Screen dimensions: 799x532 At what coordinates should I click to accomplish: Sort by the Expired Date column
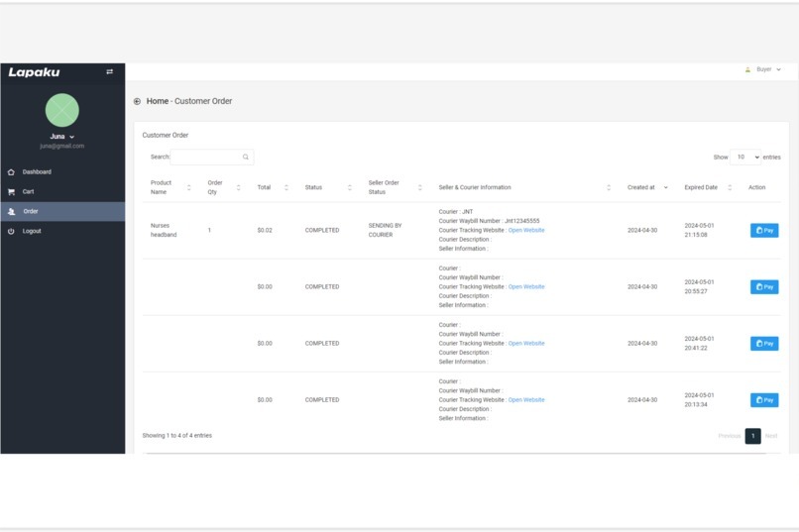click(708, 187)
